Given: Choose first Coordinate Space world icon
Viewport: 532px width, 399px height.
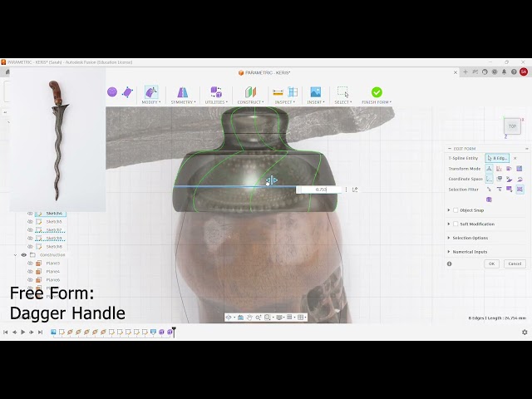Looking at the screenshot, I should [x=489, y=179].
